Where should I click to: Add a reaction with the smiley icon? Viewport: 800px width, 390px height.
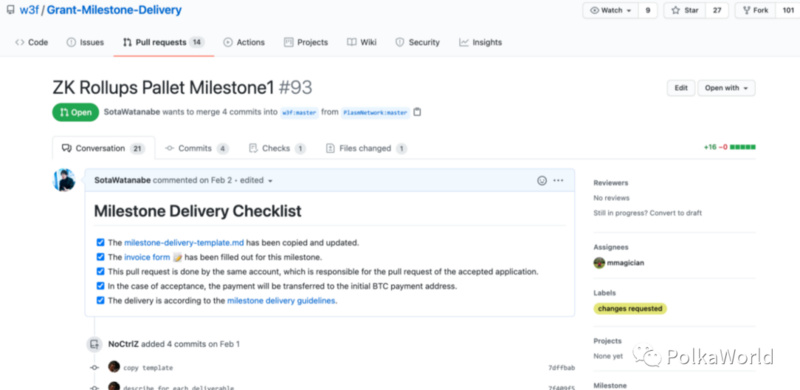coord(542,180)
